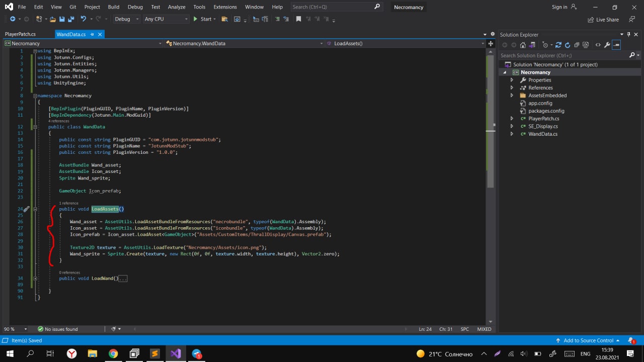Image resolution: width=644 pixels, height=362 pixels.
Task: Collapse the using directives outlining toggle
Action: pyautogui.click(x=35, y=51)
